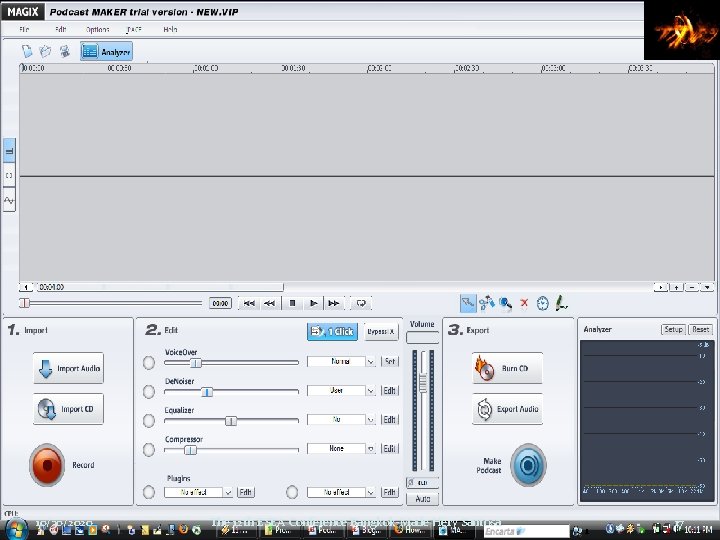Click the Analyzer Reset button
720x540 pixels.
click(700, 329)
